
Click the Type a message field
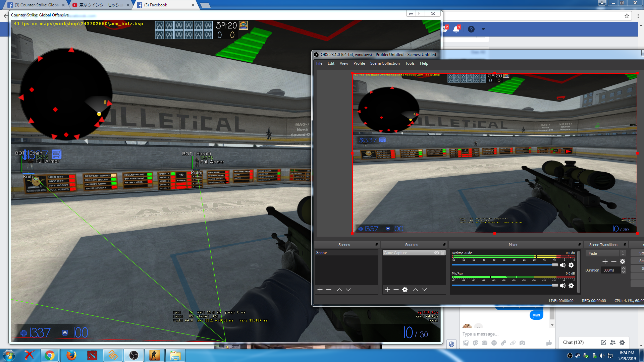point(506,334)
